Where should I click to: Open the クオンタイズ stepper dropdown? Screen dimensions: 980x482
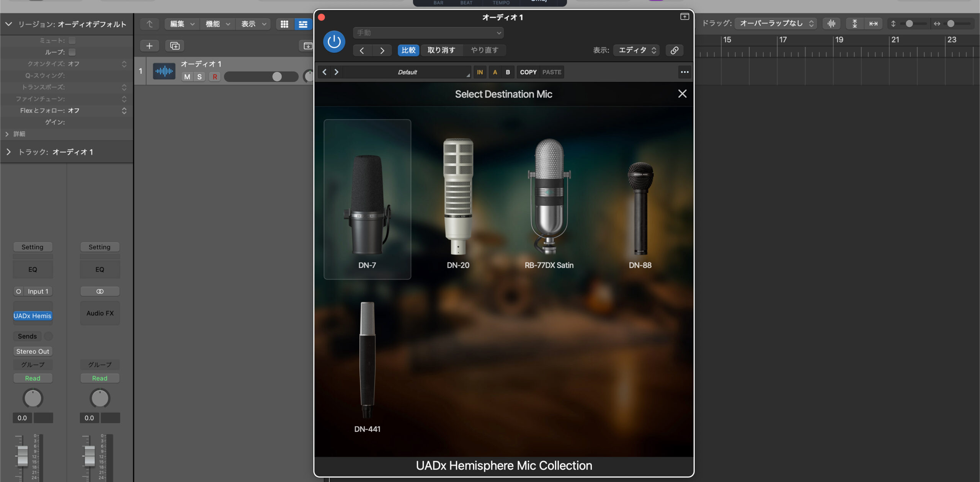[x=124, y=64]
